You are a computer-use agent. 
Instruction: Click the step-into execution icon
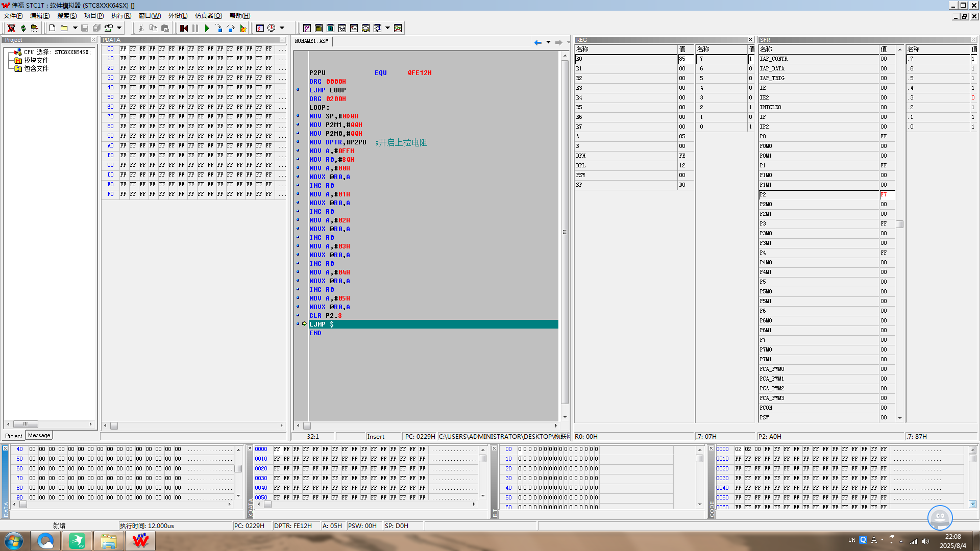click(x=218, y=28)
